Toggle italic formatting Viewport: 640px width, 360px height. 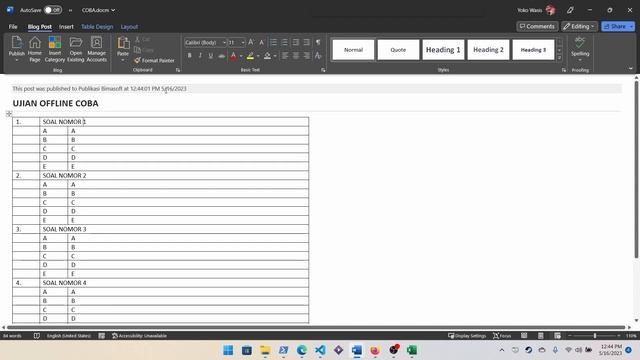click(x=200, y=56)
